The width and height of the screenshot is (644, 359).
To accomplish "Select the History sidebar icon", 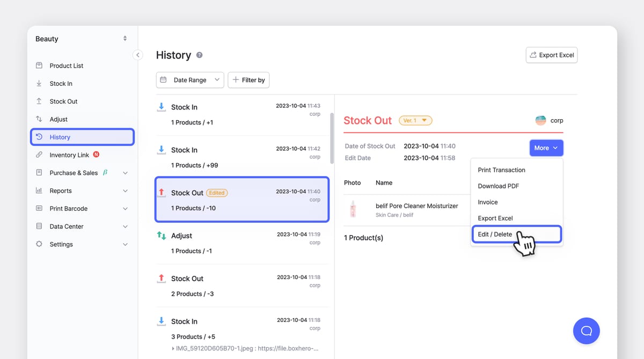I will (x=39, y=137).
